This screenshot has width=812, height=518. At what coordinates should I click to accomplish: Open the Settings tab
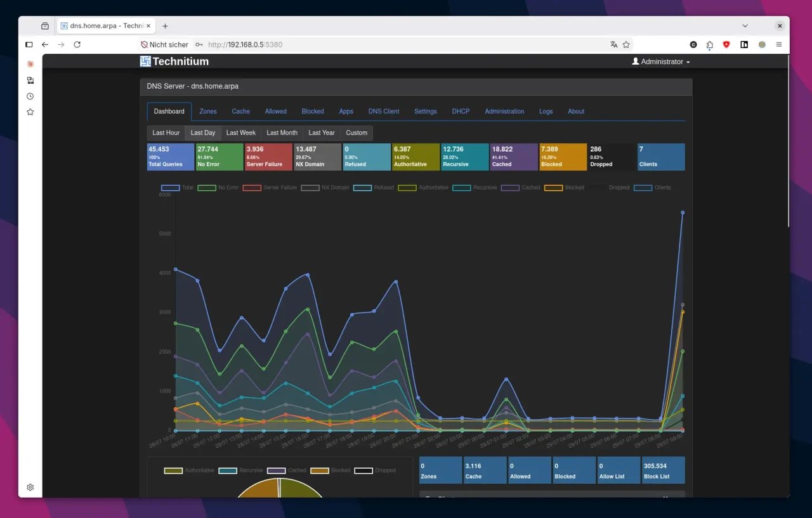click(426, 112)
